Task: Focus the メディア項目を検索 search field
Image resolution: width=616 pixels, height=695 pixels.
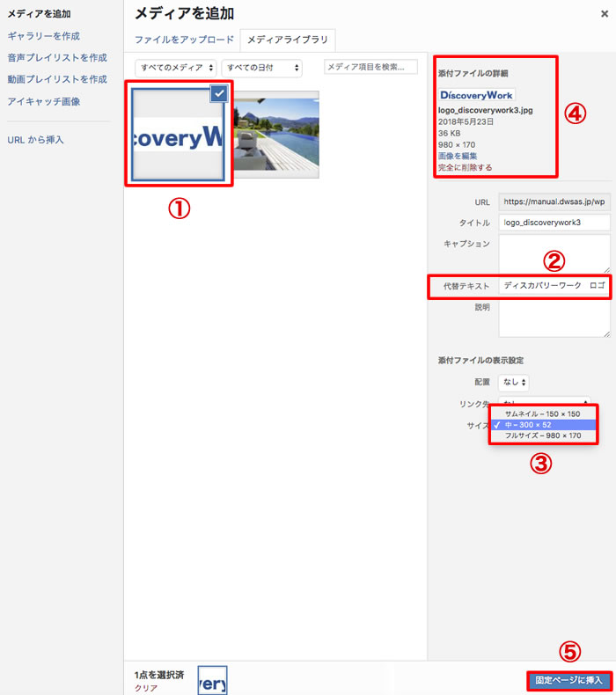Action: coord(370,67)
